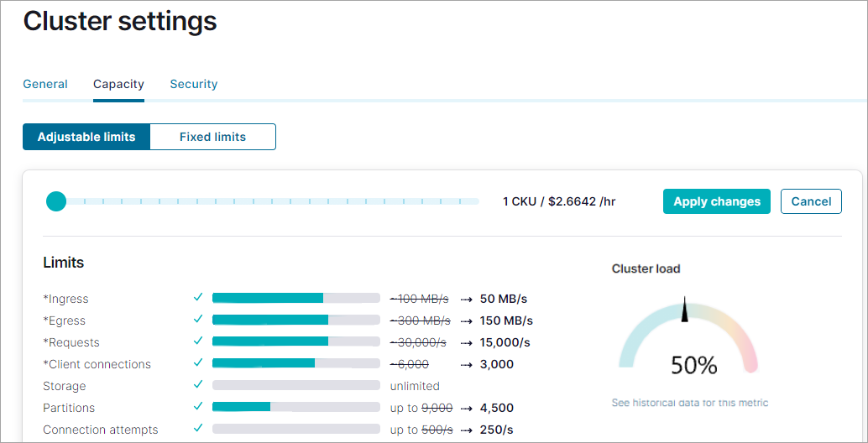Click the checkmark icon beside Egress
The height and width of the screenshot is (443, 868).
click(198, 320)
